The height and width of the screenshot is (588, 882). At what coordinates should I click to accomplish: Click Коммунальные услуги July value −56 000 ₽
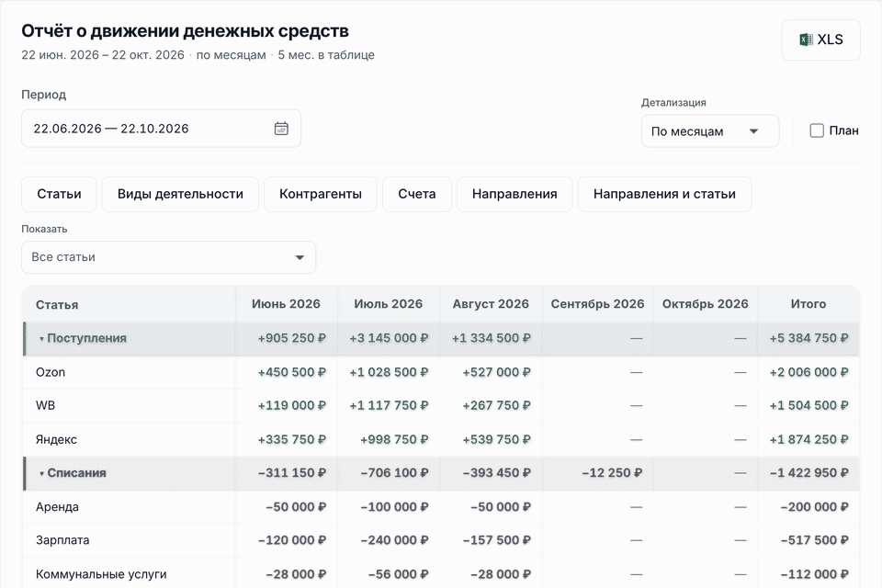click(398, 574)
